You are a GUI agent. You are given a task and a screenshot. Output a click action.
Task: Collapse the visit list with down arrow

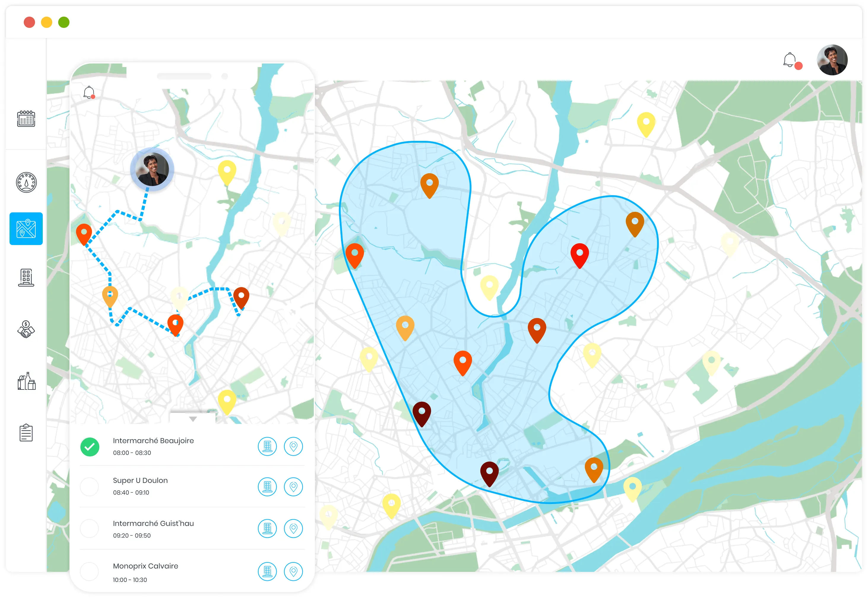point(193,419)
